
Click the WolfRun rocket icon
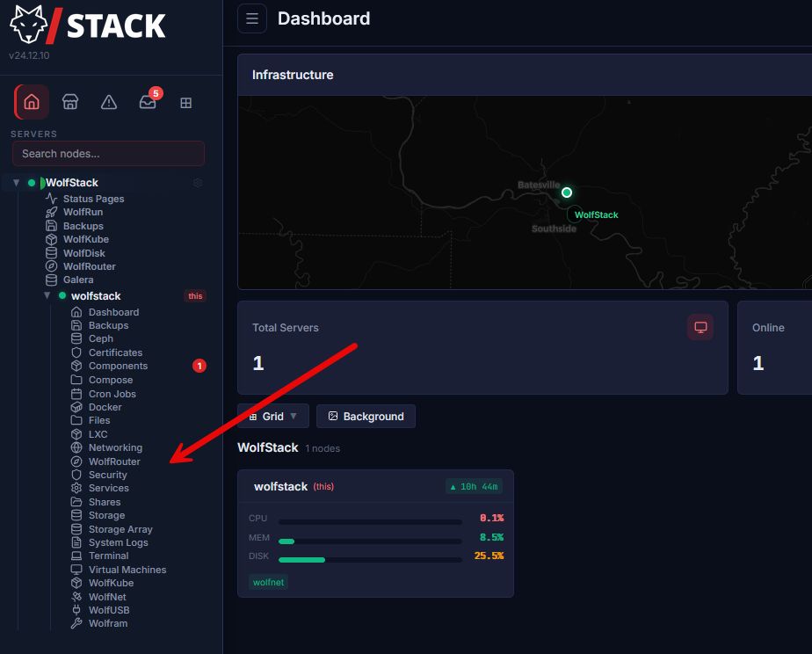(51, 212)
